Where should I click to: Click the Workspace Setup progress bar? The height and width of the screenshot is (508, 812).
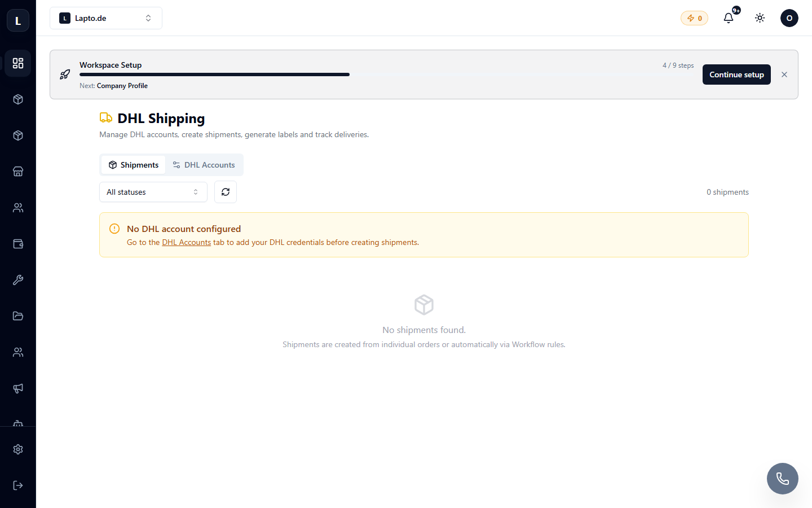click(387, 75)
